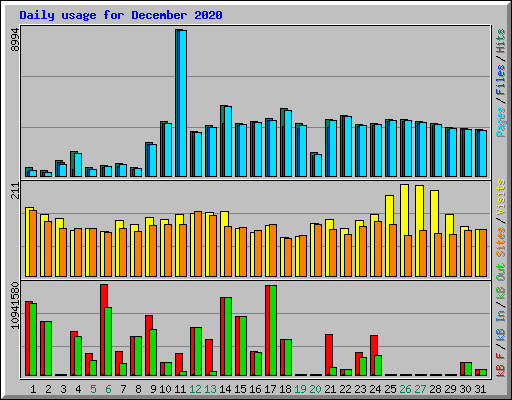Click day 17 on the x-axis
The height and width of the screenshot is (400, 512).
click(270, 389)
